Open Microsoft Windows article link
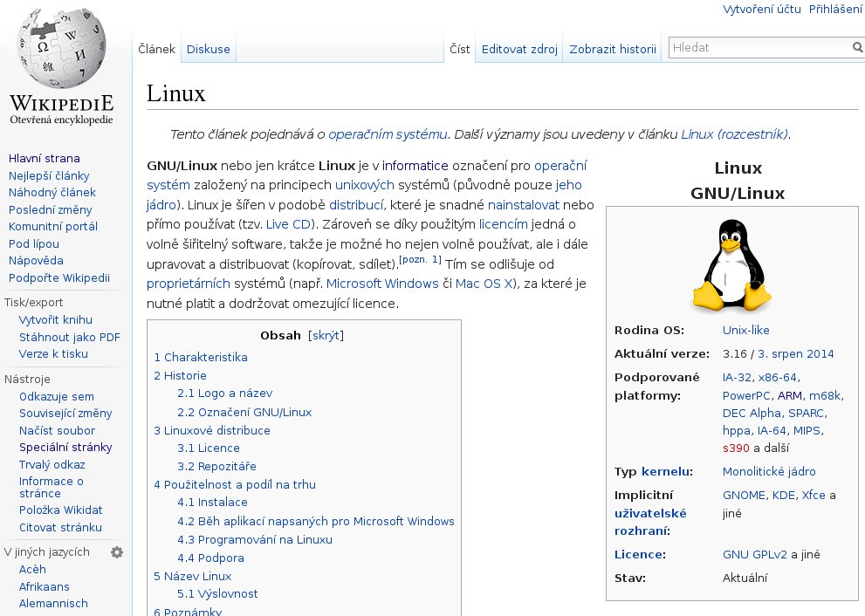This screenshot has width=865, height=616. 382,284
